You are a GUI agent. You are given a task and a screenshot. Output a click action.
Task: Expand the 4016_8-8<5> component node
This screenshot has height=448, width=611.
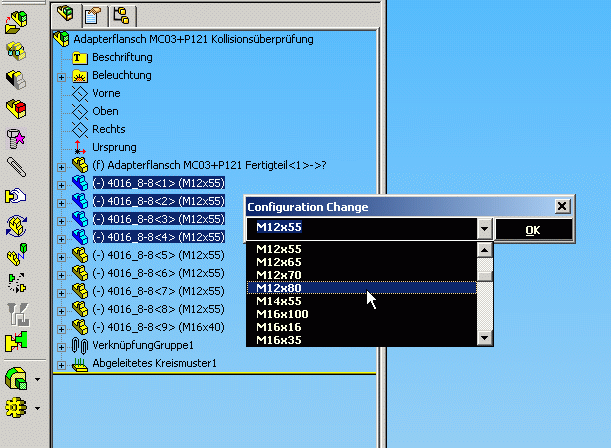61,258
